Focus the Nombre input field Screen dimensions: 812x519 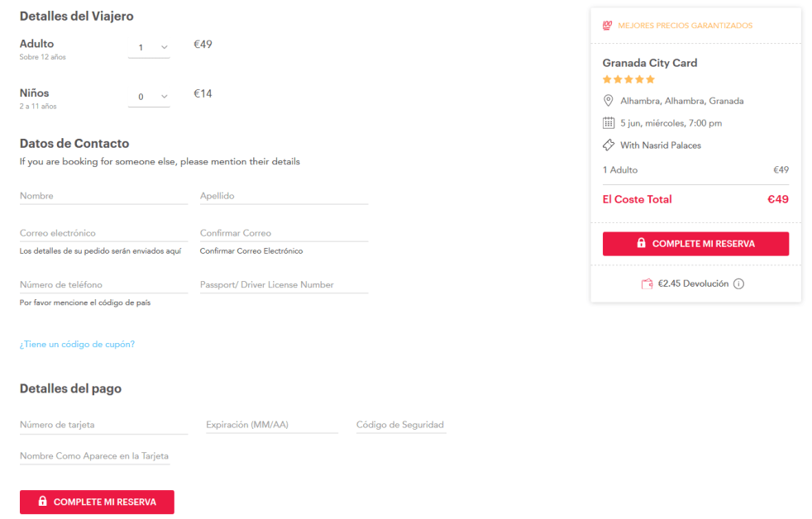[103, 196]
